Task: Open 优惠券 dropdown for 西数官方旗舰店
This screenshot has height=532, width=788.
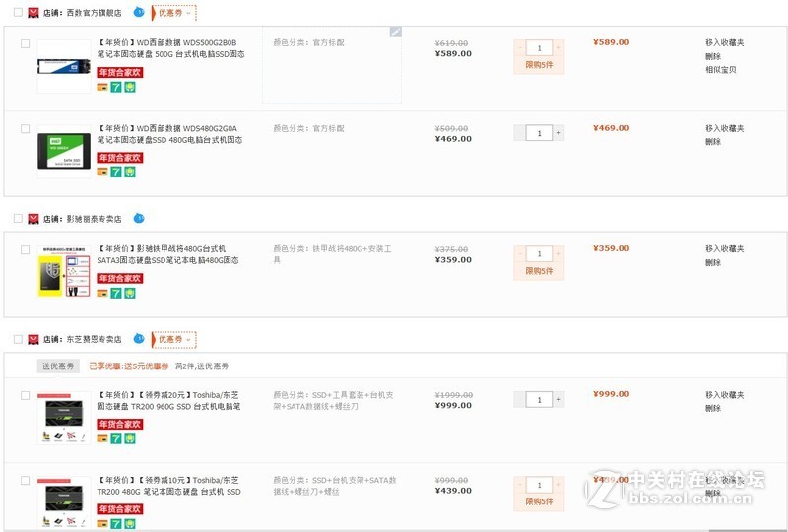Action: pyautogui.click(x=174, y=13)
